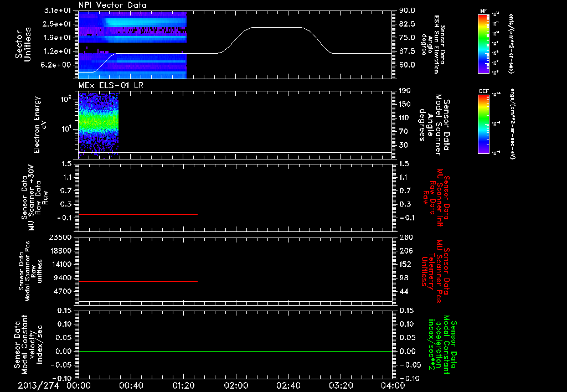
Task: Click the '4700' scanner position tick
Action: point(63,291)
